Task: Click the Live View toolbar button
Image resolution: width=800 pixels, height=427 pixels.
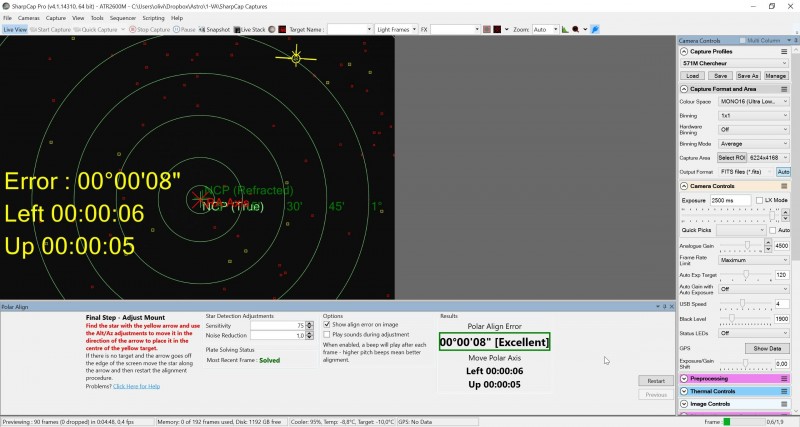Action: 15,30
